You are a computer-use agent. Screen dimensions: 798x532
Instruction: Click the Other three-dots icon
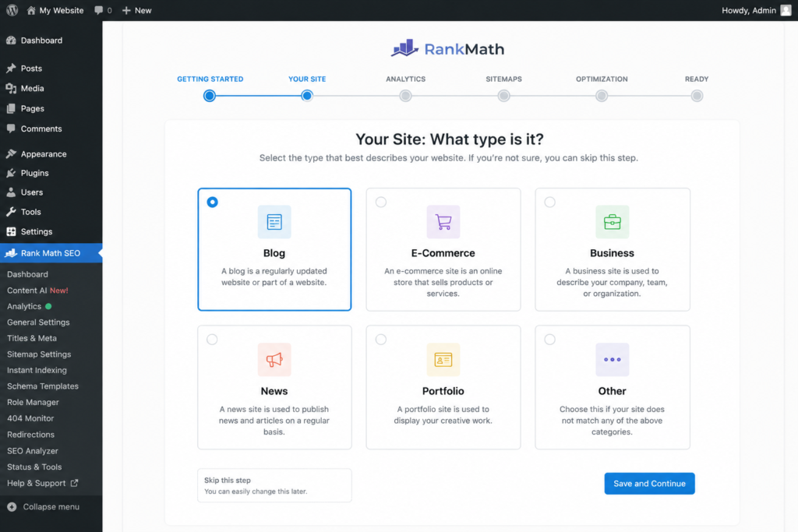pyautogui.click(x=613, y=360)
